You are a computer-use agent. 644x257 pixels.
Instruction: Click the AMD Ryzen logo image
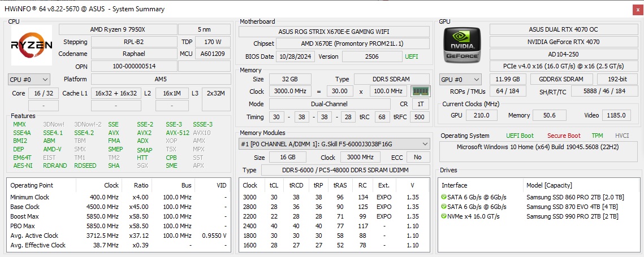(x=32, y=45)
